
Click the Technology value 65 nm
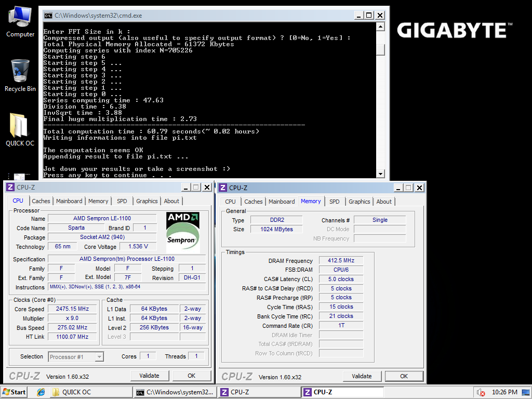tap(62, 246)
